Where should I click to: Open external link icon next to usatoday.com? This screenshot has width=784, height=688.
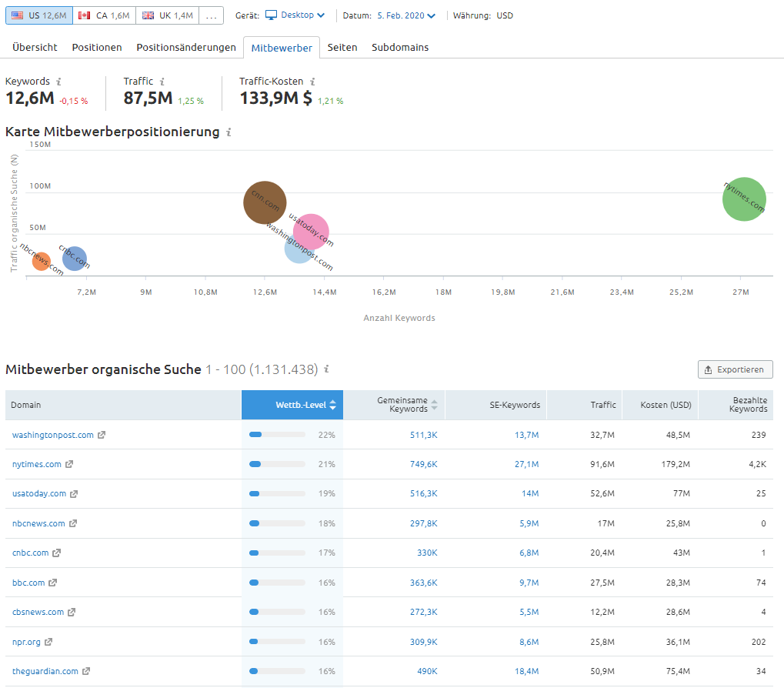pos(74,494)
